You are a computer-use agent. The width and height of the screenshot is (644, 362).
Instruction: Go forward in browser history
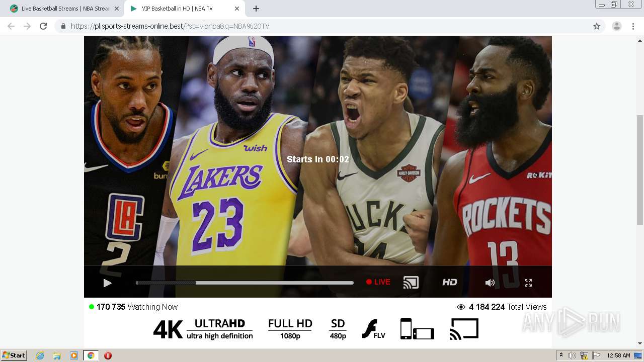coord(27,26)
